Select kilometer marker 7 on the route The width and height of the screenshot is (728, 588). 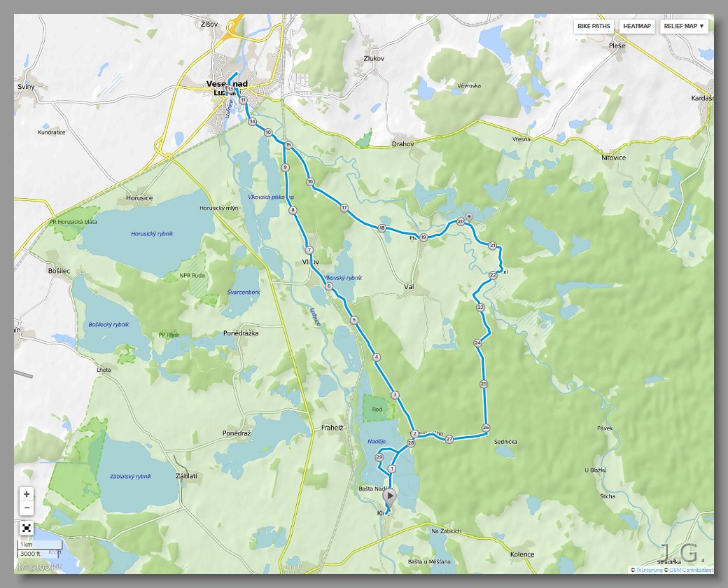[309, 250]
